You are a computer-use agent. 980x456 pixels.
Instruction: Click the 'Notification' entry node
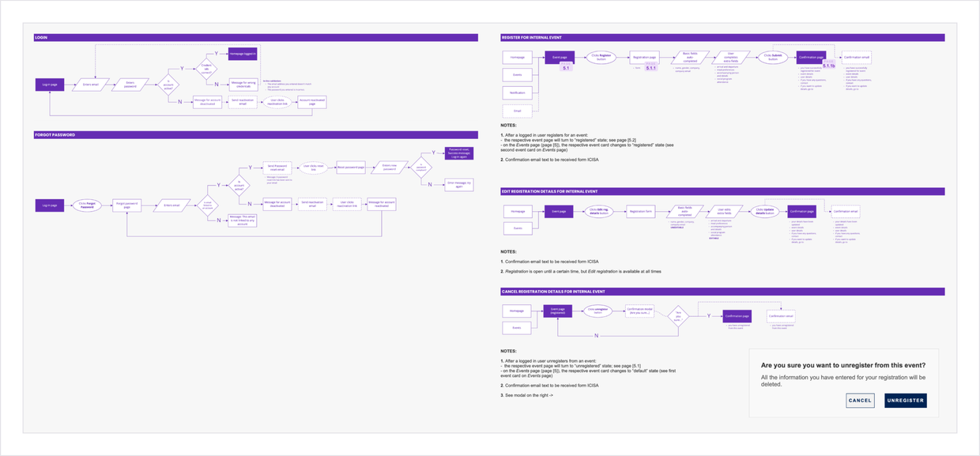(x=517, y=93)
